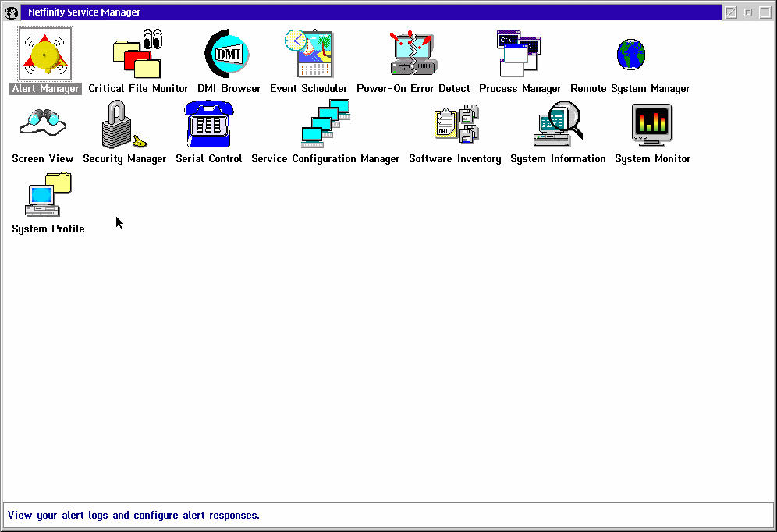777x532 pixels.
Task: Open the Screen View binoculars icon
Action: pos(43,122)
